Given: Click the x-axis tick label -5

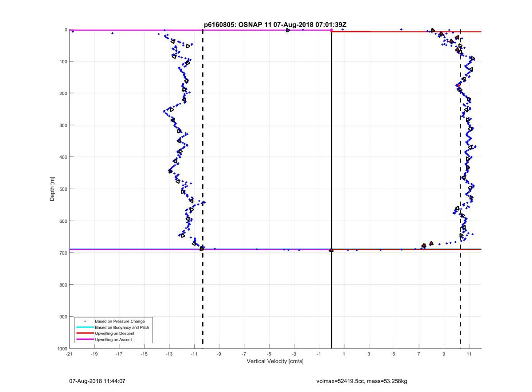Looking at the screenshot, I should coord(269,354).
